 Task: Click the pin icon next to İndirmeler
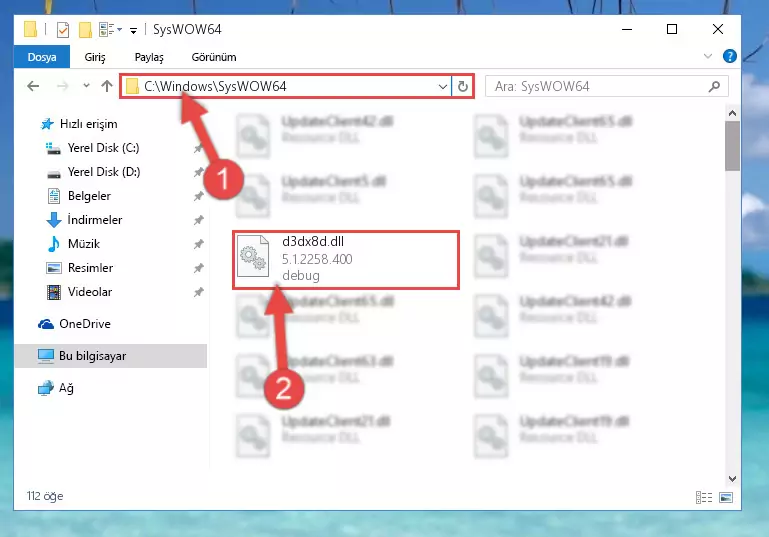198,220
